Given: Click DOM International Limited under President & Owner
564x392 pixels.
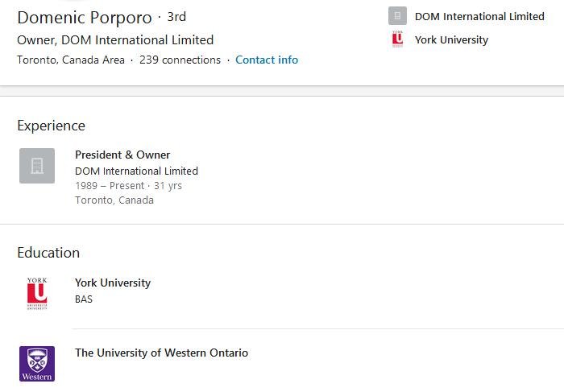Looking at the screenshot, I should pyautogui.click(x=136, y=171).
